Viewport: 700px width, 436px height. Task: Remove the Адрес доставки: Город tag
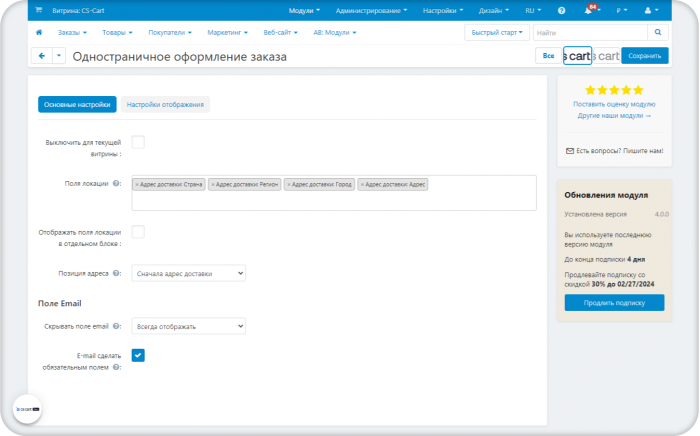288,184
